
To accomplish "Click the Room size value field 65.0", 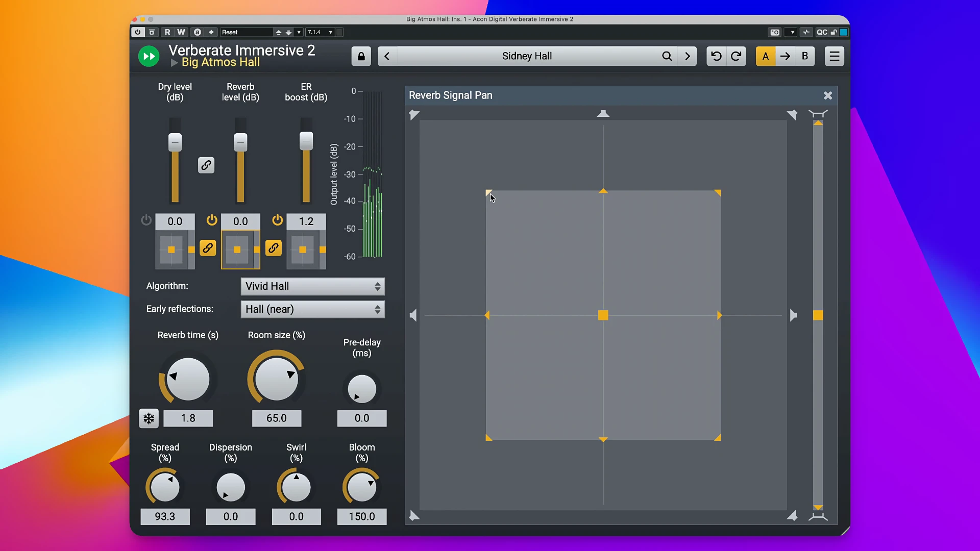I will click(x=277, y=418).
